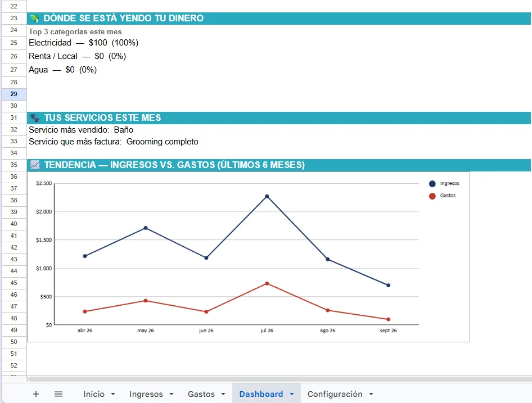
Task: Select the 'Servicio que más factura' cell
Action: [x=114, y=142]
